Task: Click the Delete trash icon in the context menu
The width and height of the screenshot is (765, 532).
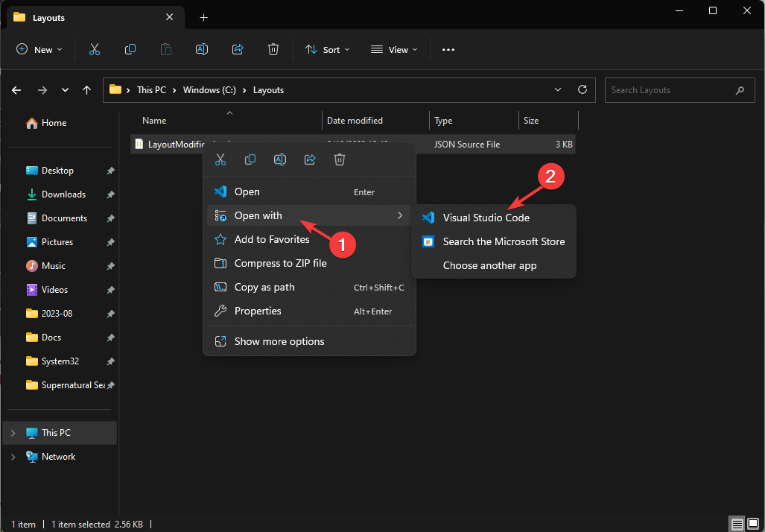Action: pyautogui.click(x=340, y=159)
